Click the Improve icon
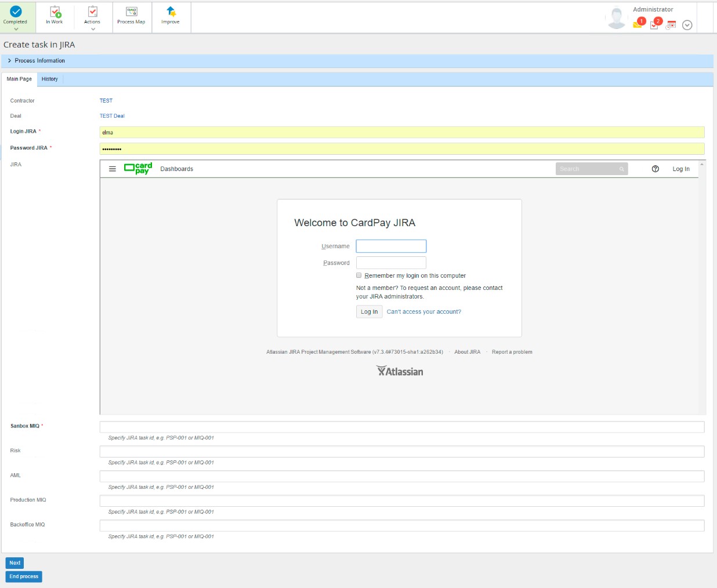The image size is (717, 588). 171,12
